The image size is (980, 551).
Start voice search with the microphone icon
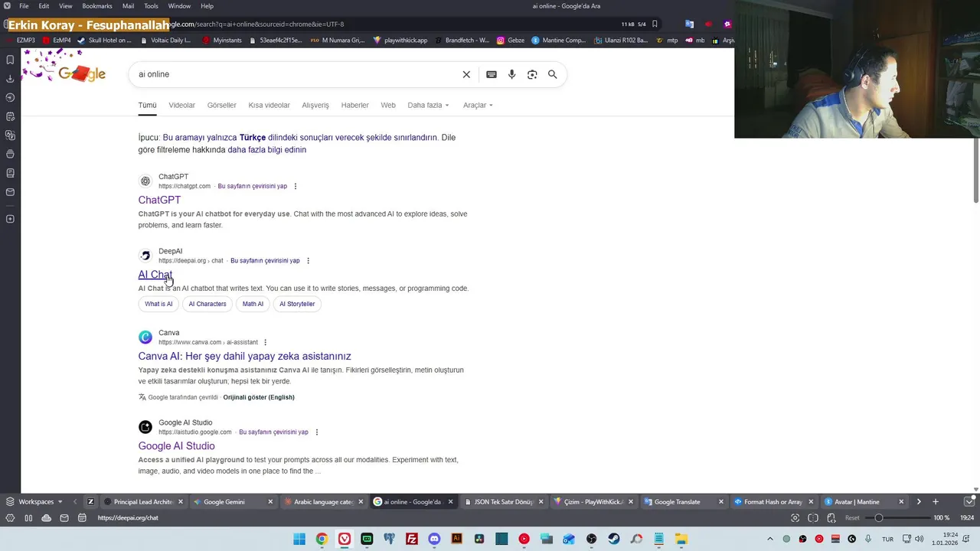(x=512, y=74)
